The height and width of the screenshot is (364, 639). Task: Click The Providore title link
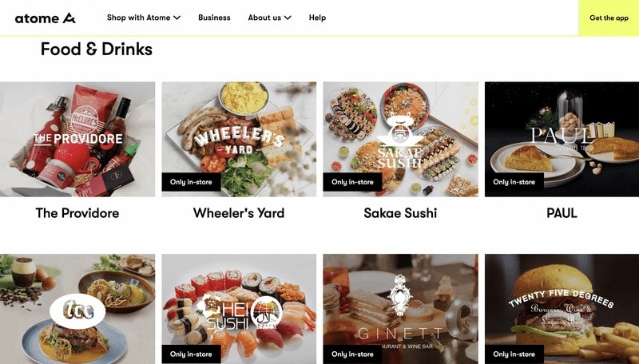tap(77, 213)
